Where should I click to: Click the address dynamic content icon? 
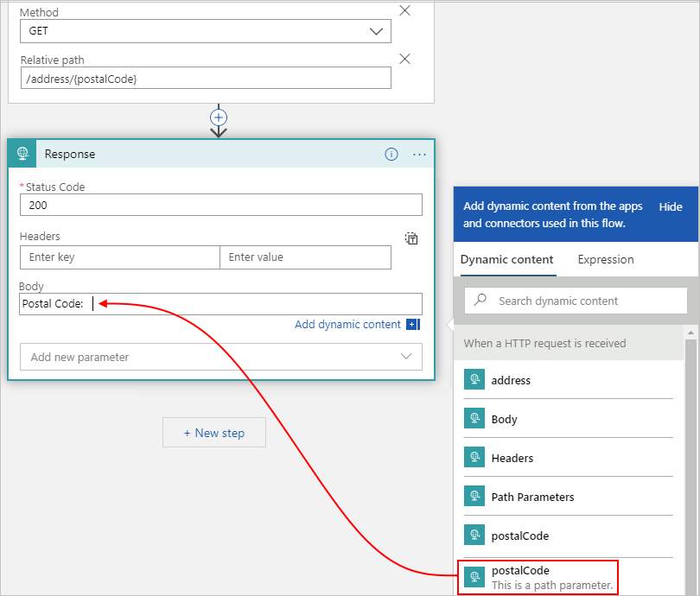click(x=474, y=379)
